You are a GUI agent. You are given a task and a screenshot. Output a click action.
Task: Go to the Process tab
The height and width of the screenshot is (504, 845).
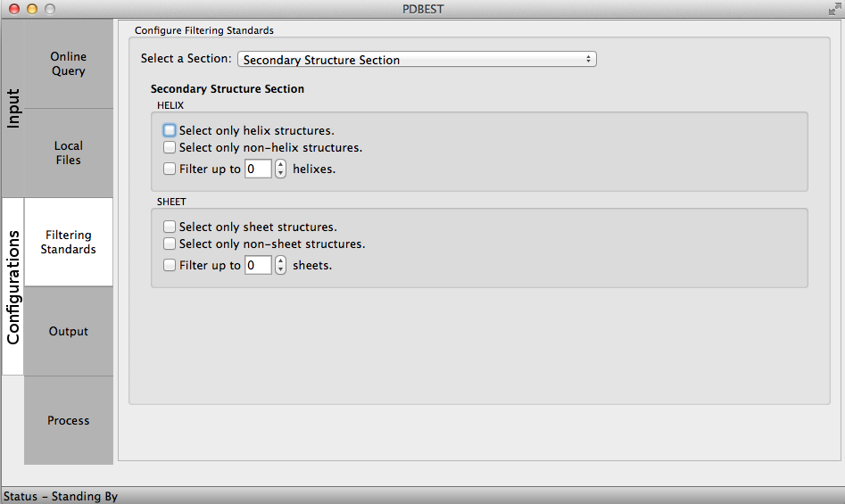68,421
